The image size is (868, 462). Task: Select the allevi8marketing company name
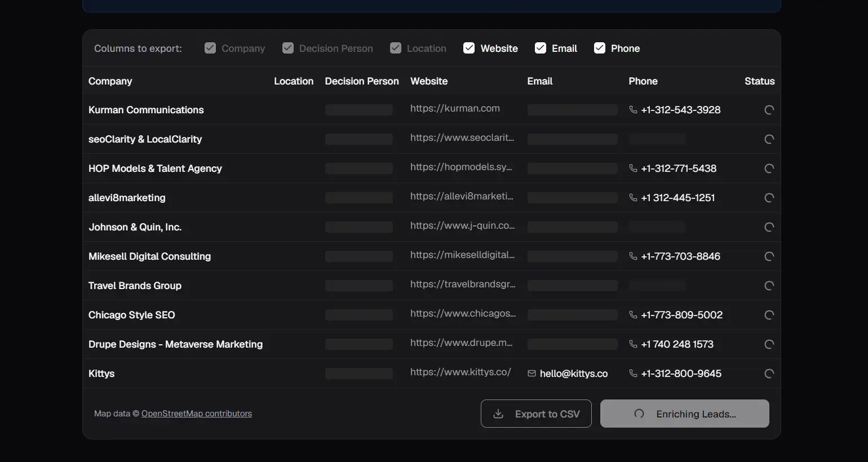pos(127,198)
